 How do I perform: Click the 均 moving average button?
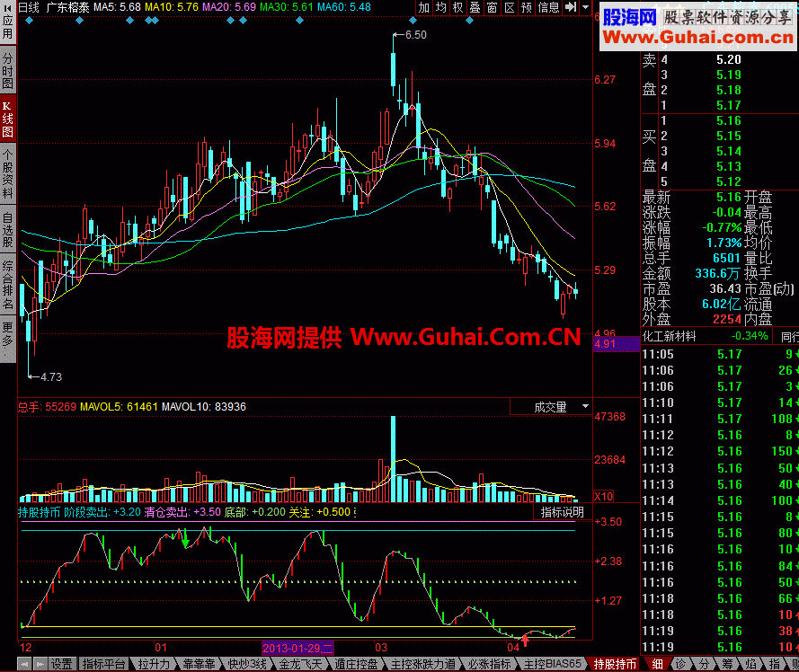click(x=440, y=7)
